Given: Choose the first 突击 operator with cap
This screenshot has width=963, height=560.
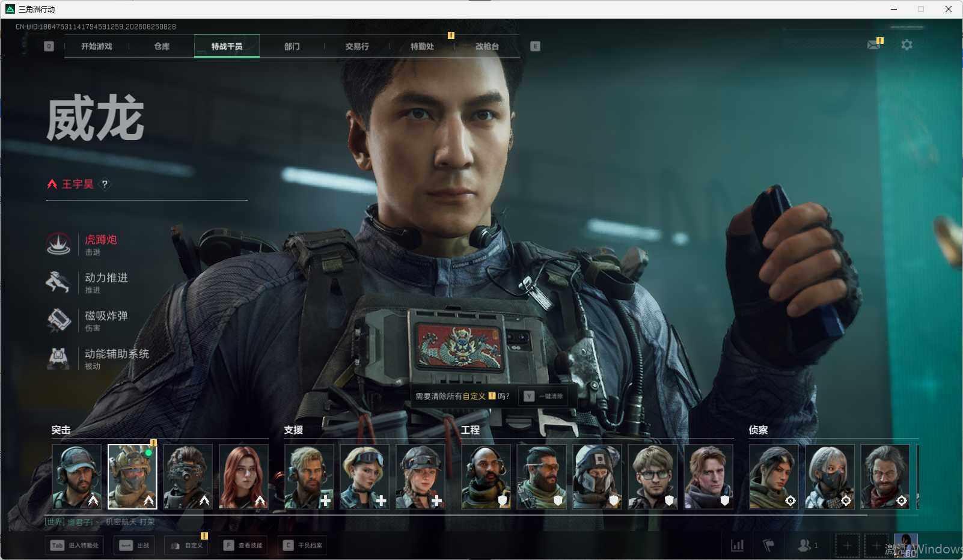Looking at the screenshot, I should 76,476.
